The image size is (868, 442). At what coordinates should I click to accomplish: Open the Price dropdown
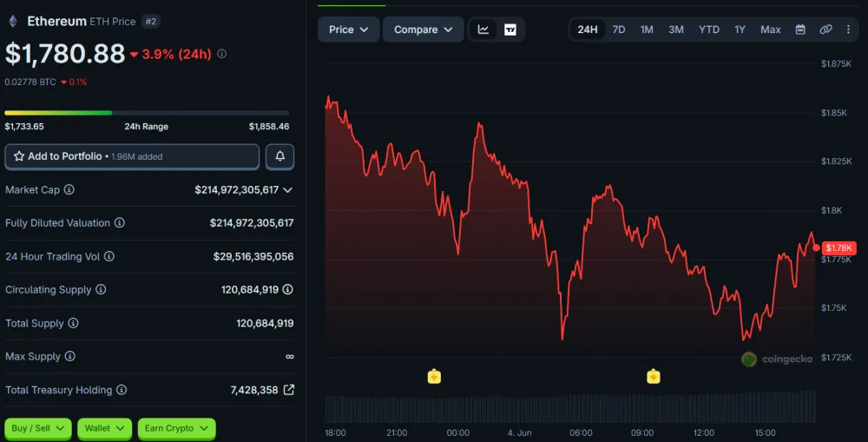click(x=348, y=30)
